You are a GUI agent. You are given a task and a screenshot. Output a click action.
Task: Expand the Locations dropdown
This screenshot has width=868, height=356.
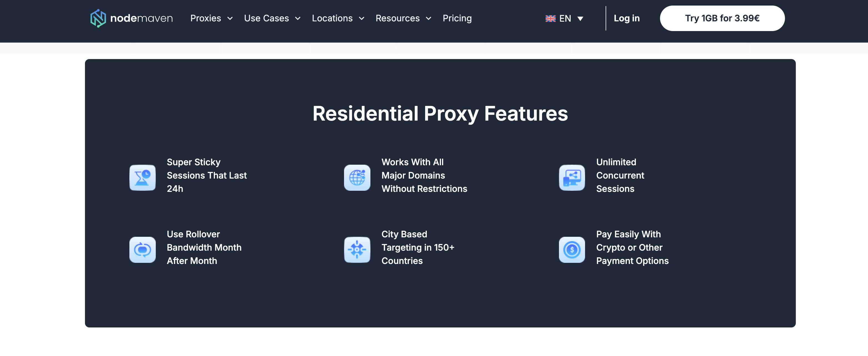(337, 19)
